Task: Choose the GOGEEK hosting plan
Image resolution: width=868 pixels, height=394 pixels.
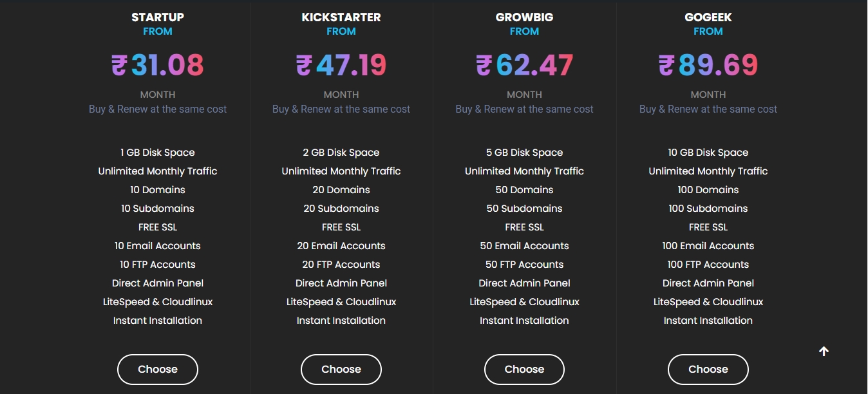Action: click(x=708, y=370)
